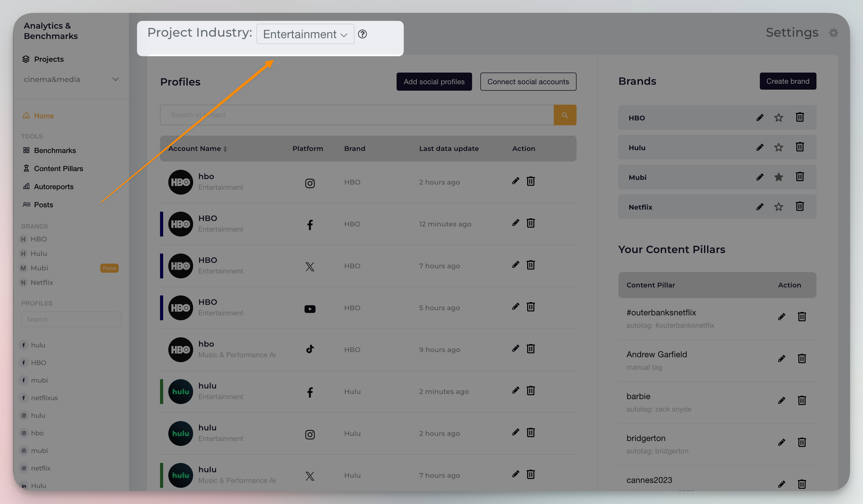Delete the HBO YouTube profile row
Viewport: 863px width, 504px height.
pos(531,307)
